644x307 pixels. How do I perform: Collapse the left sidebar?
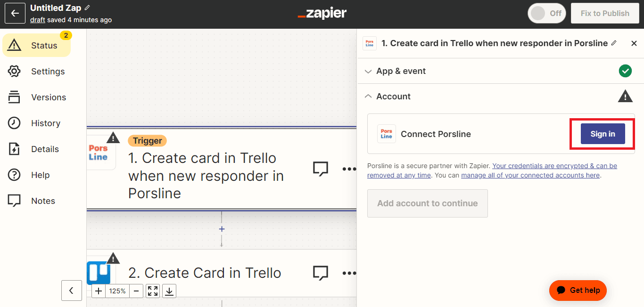coord(71,291)
